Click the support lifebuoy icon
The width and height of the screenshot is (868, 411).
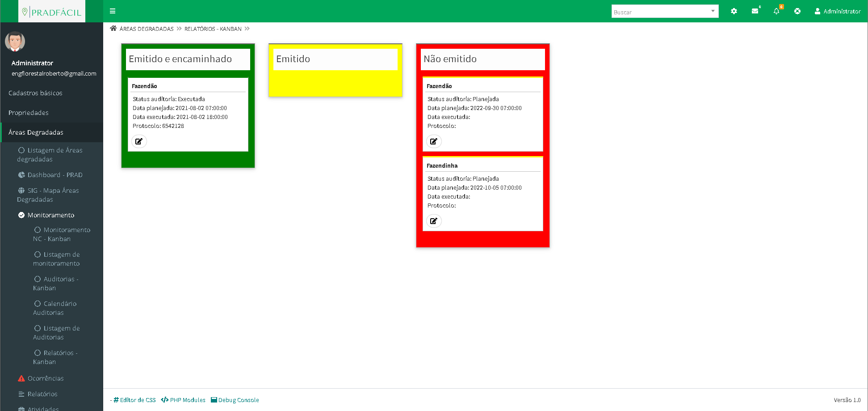point(797,11)
